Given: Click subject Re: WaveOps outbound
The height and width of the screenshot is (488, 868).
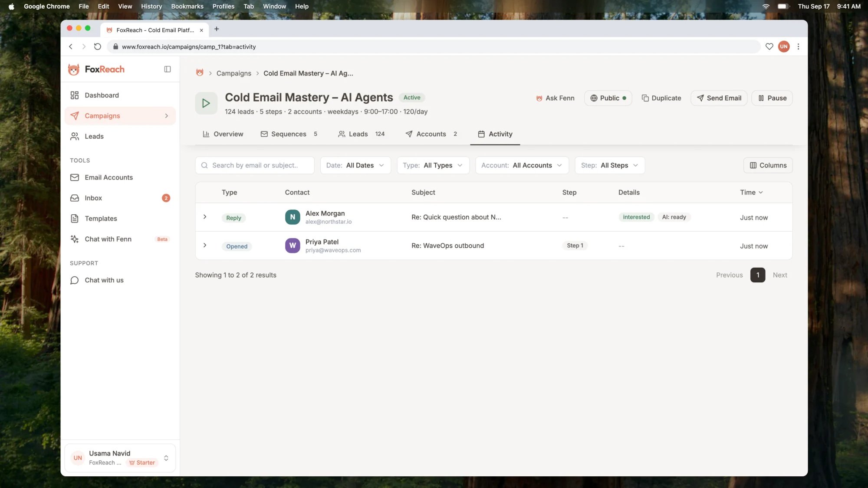Looking at the screenshot, I should click(x=447, y=246).
